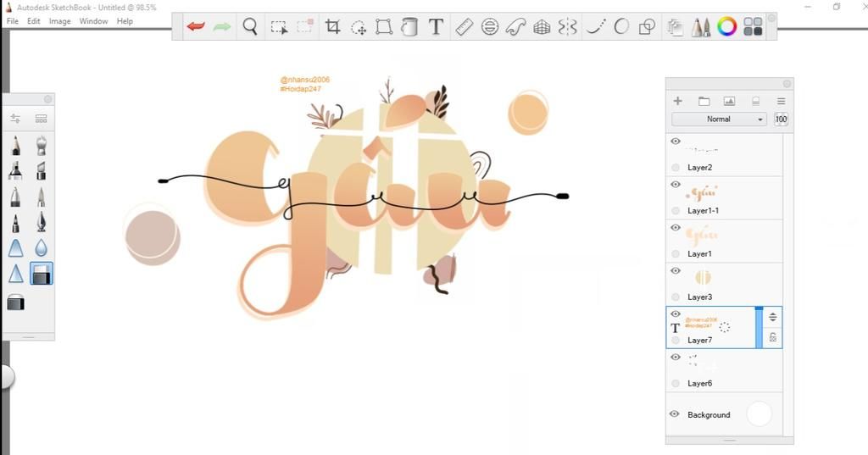Select the Airbrush
Screen dimensions: 868x455
pos(41,145)
